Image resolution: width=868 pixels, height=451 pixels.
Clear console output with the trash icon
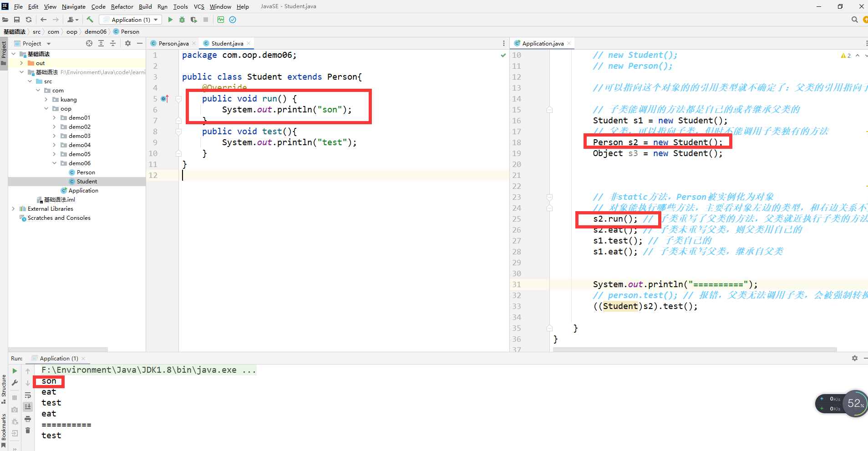pos(28,431)
